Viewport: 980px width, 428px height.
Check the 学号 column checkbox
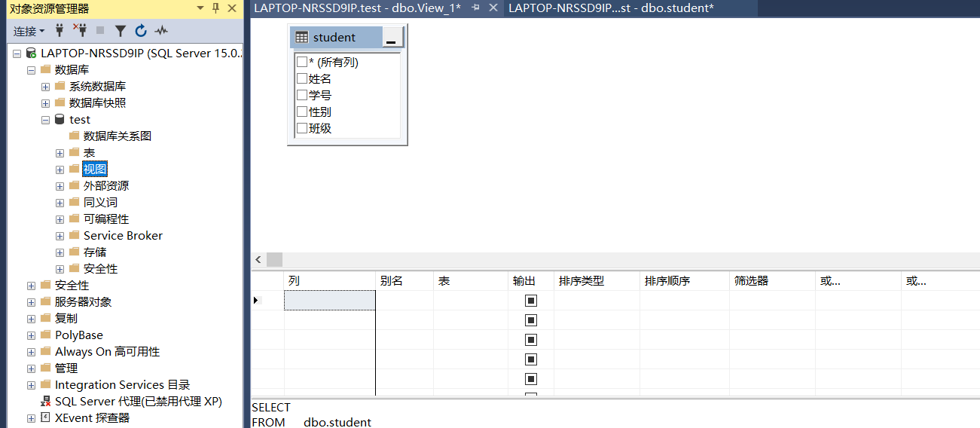point(302,95)
